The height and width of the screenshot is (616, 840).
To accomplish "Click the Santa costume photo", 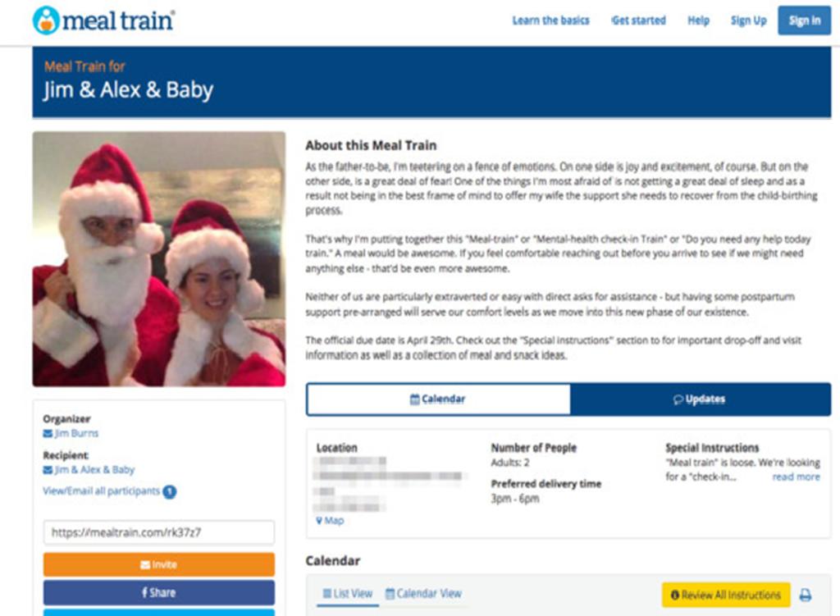I will 158,259.
